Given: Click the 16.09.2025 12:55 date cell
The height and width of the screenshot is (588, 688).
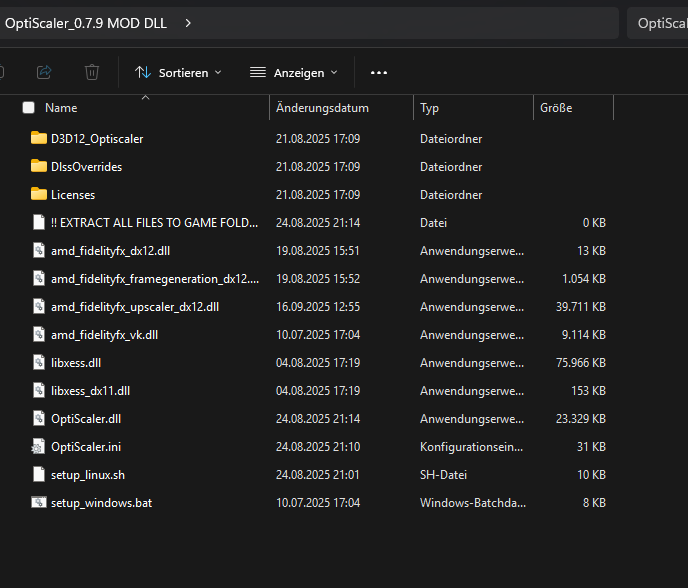Looking at the screenshot, I should pyautogui.click(x=318, y=307).
